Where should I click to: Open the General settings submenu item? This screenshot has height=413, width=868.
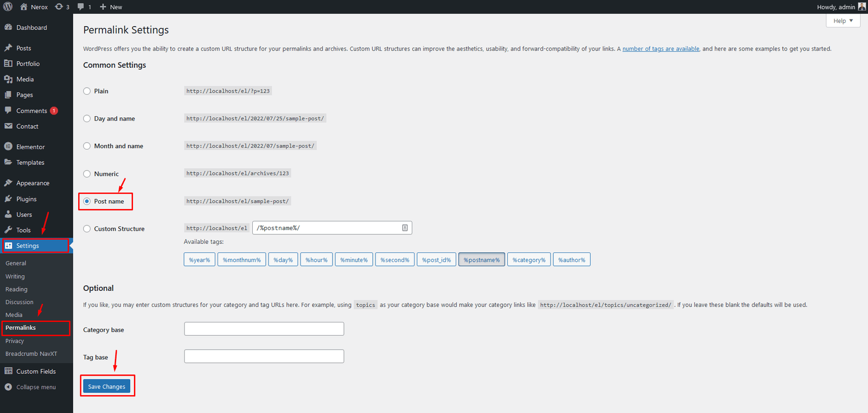pyautogui.click(x=16, y=263)
